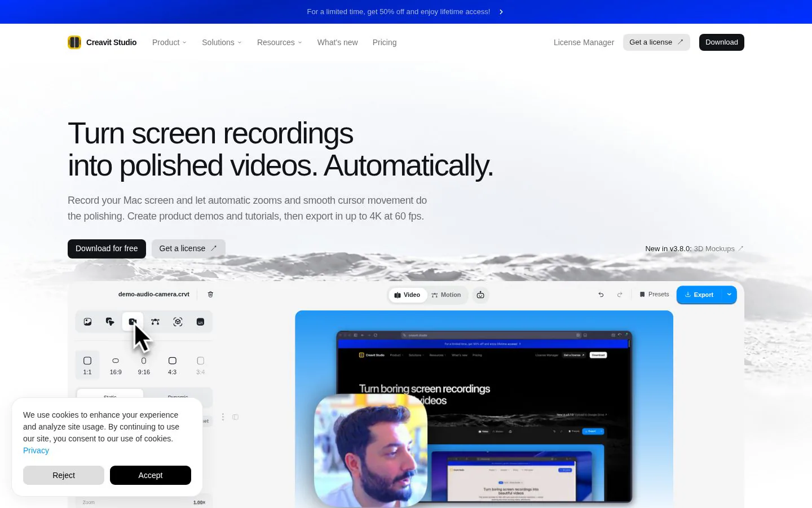
Task: Open the motion path (bezier) icon
Action: (x=155, y=322)
